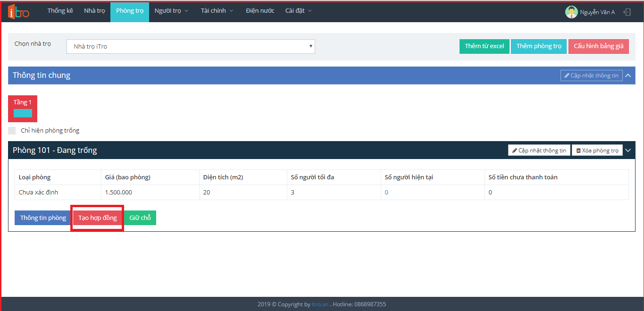Click Thêm từ excel button
Image resolution: width=644 pixels, height=311 pixels.
(484, 46)
